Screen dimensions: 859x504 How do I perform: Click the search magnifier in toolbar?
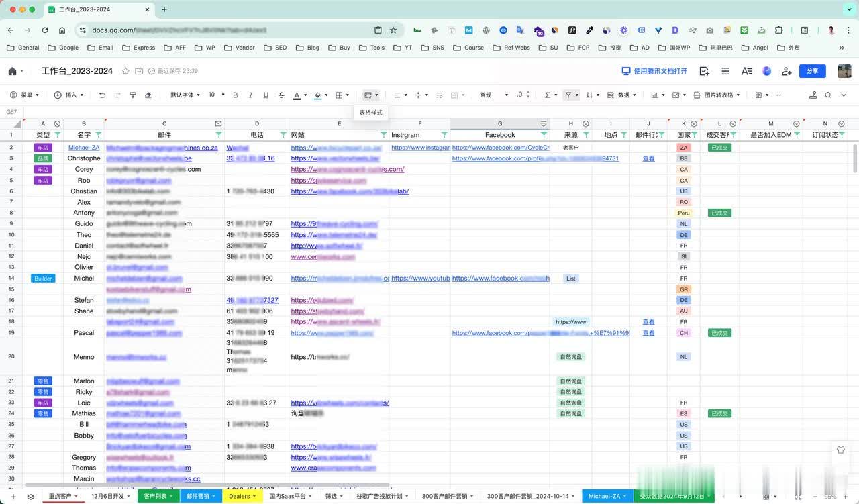point(828,95)
